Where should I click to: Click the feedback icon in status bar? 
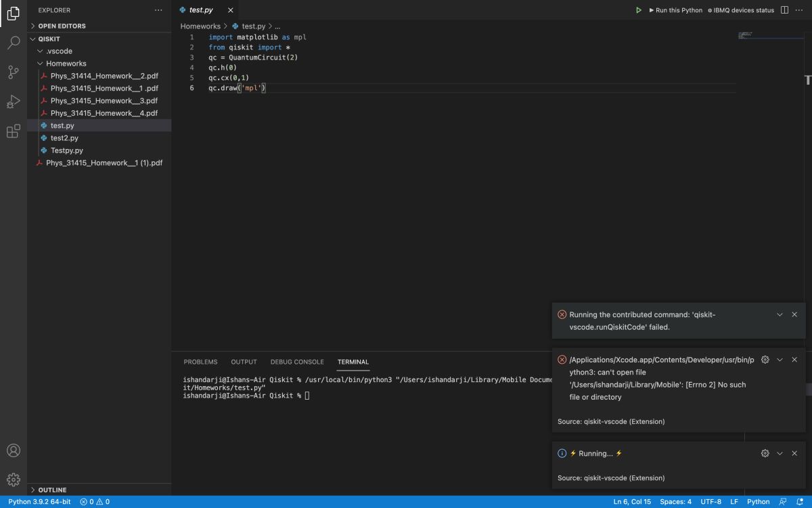click(x=783, y=502)
